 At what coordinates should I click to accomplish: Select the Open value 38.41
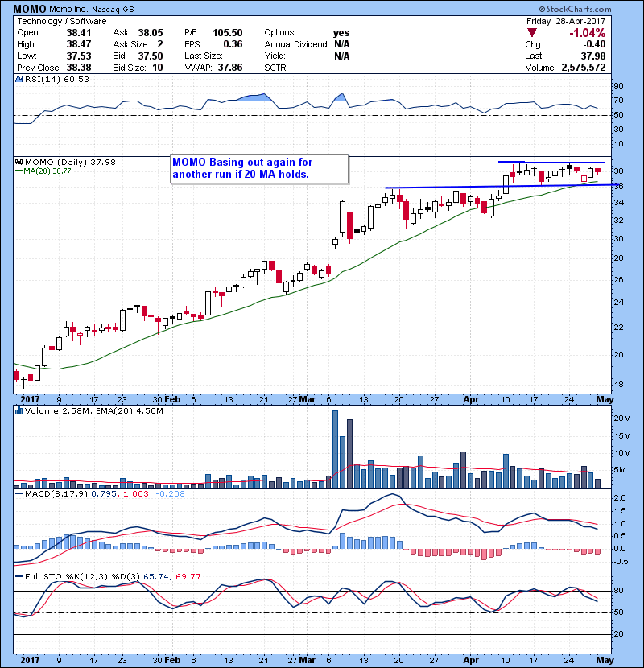coord(79,33)
